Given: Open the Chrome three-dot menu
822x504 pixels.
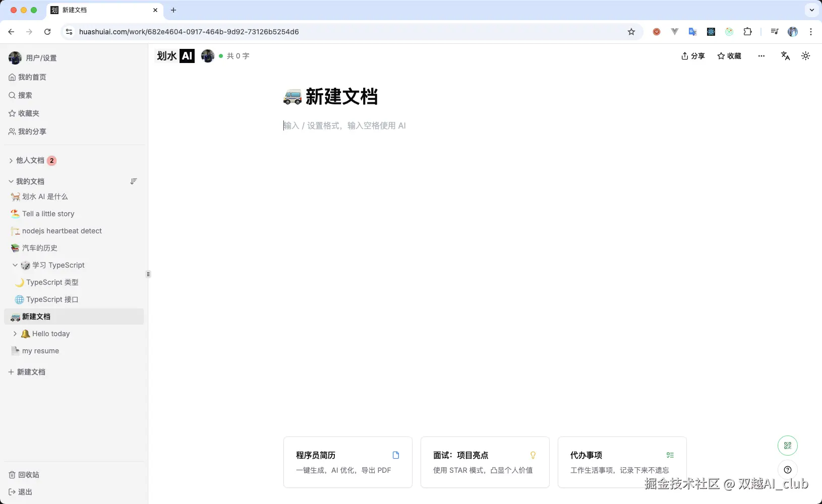Looking at the screenshot, I should coord(811,32).
